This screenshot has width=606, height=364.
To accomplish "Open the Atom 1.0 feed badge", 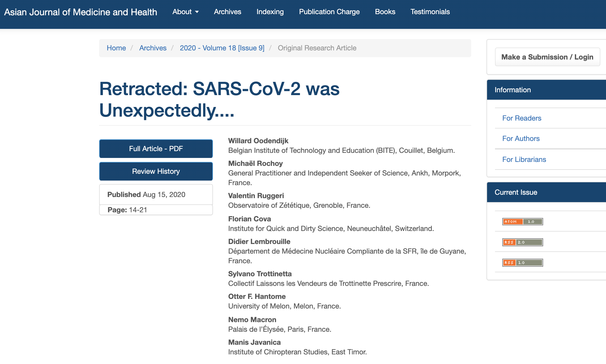I will pos(522,222).
